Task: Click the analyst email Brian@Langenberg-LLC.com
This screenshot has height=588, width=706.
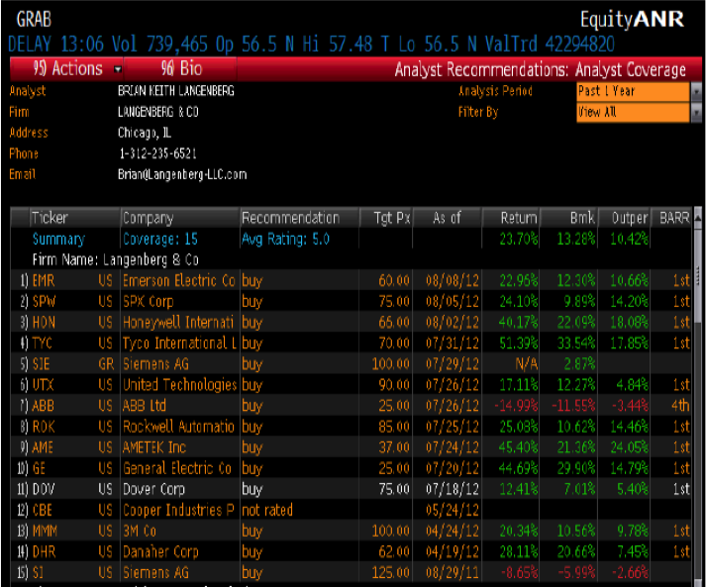Action: (x=182, y=174)
